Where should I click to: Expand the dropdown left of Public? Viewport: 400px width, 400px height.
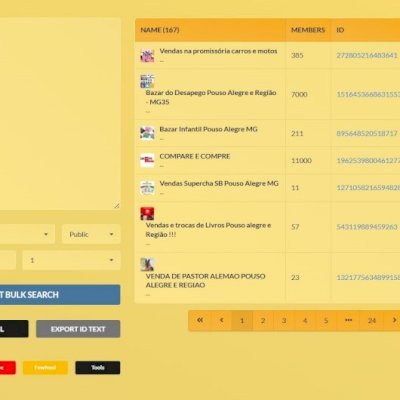(x=27, y=234)
